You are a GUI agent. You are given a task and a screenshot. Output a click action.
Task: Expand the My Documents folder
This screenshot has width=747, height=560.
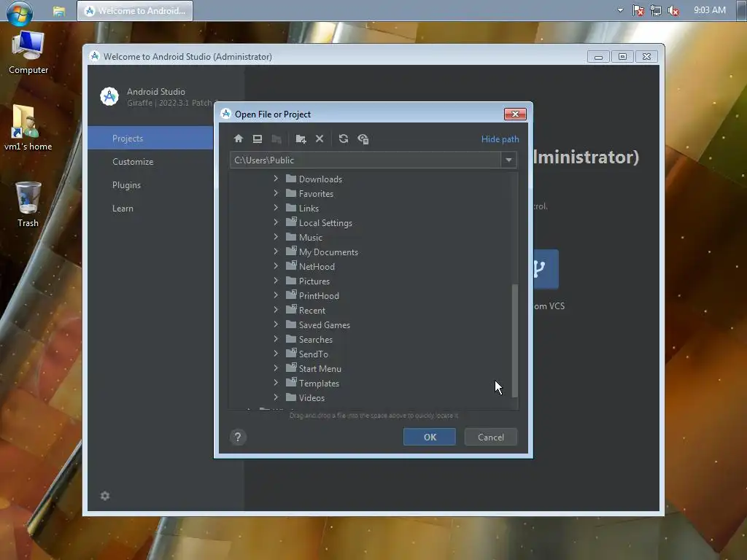[276, 252]
